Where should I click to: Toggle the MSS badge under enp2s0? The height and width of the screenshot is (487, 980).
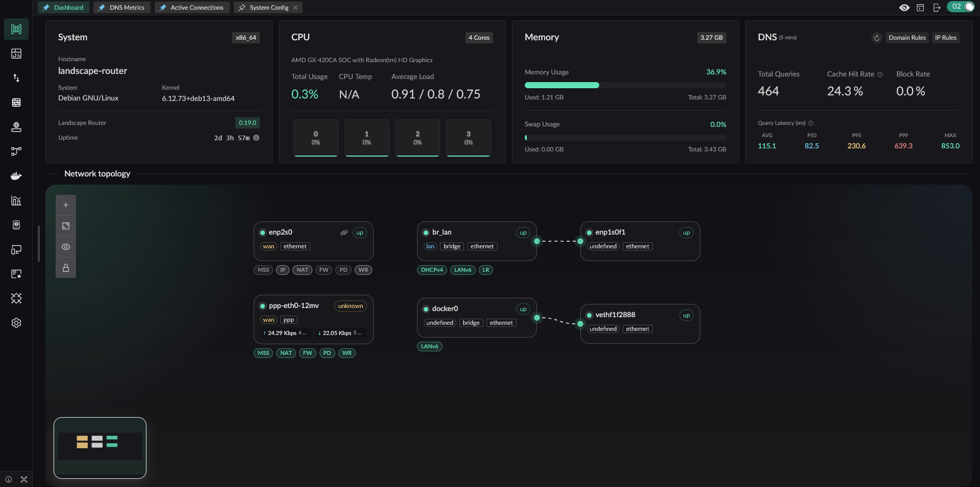tap(263, 270)
